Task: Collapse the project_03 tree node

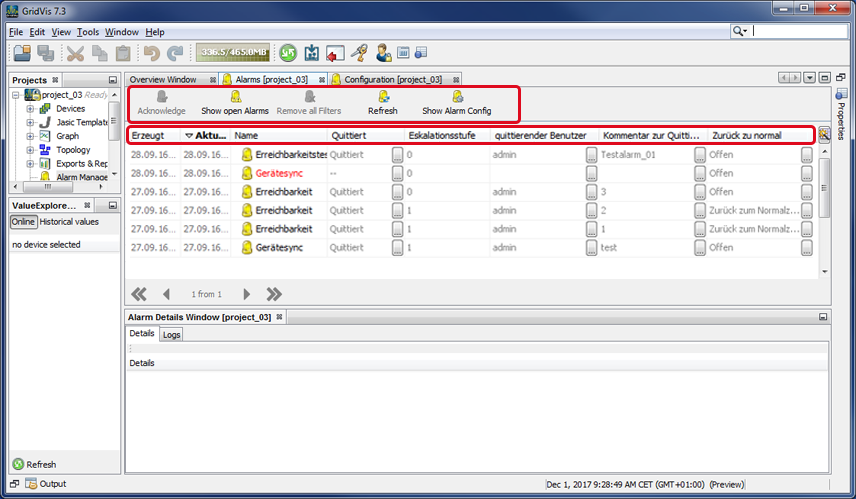Action: coord(17,94)
